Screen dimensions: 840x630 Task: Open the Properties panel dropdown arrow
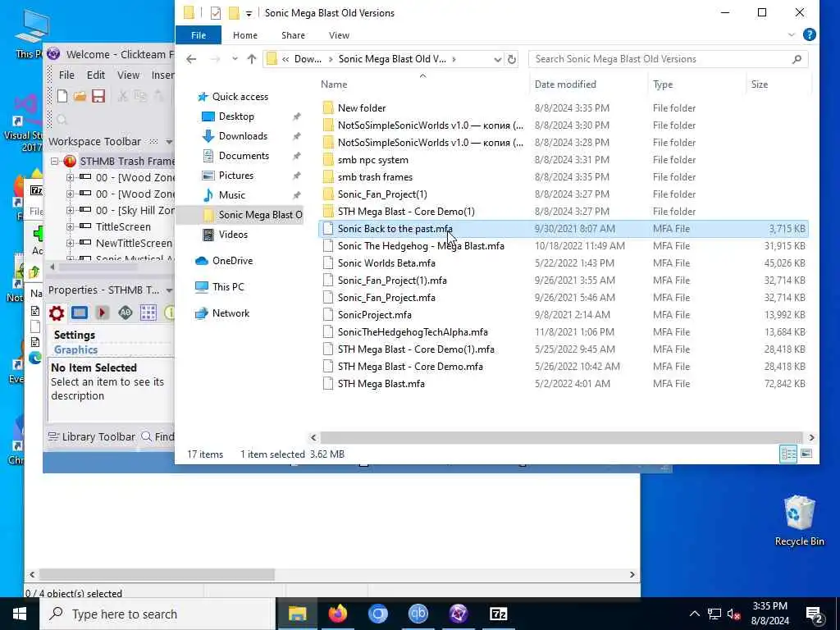tap(169, 290)
